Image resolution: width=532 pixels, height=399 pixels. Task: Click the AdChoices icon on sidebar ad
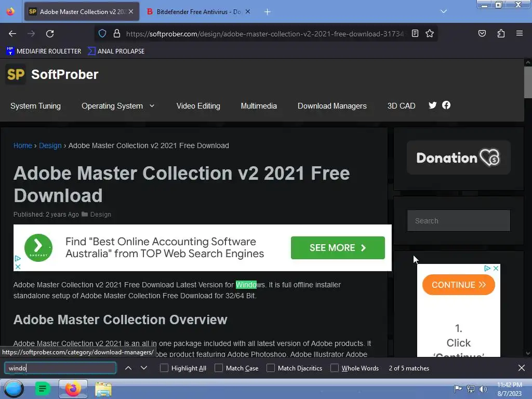click(487, 269)
